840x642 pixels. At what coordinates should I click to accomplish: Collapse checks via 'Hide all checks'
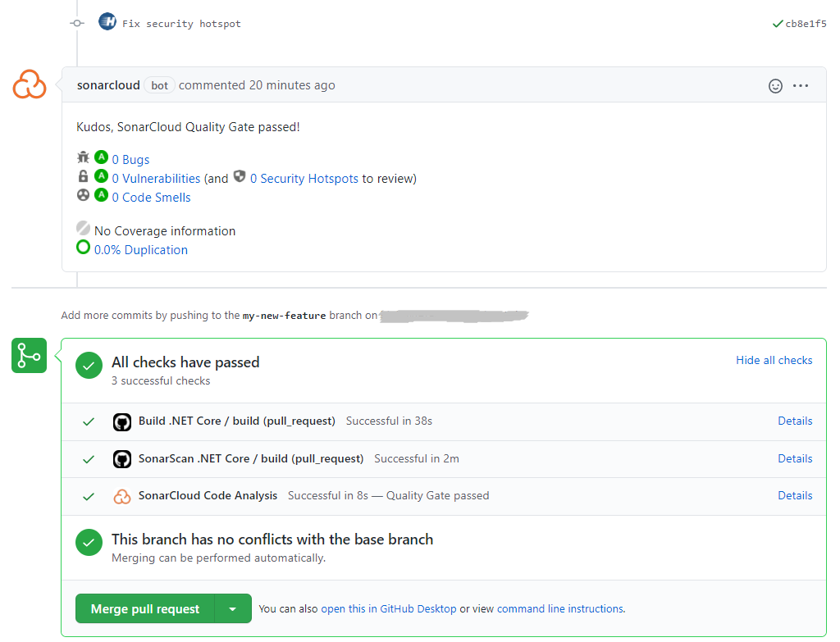point(774,360)
